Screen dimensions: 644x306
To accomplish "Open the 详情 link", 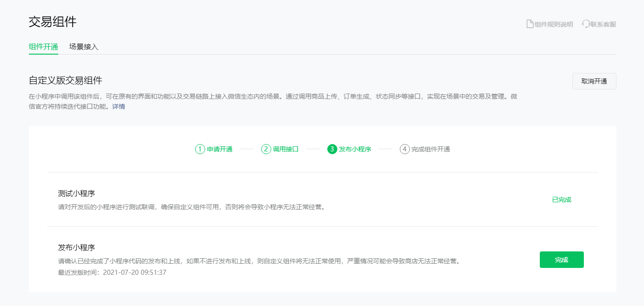I will 118,106.
